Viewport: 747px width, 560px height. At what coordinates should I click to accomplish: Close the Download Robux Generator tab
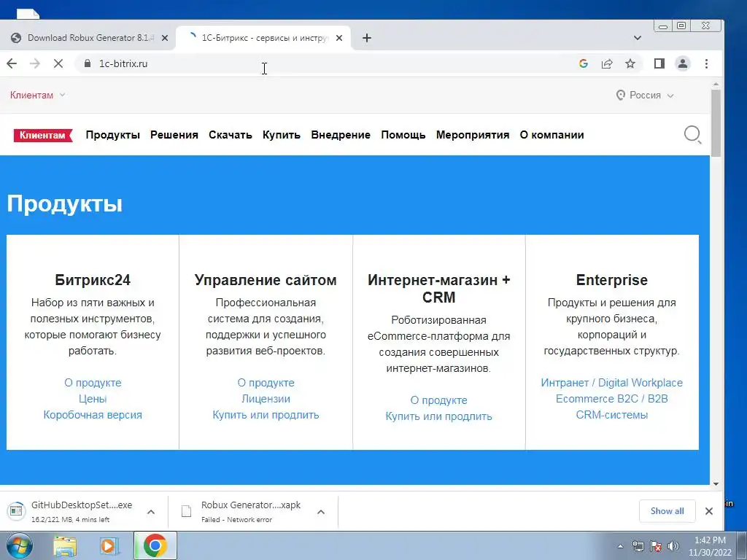(165, 38)
